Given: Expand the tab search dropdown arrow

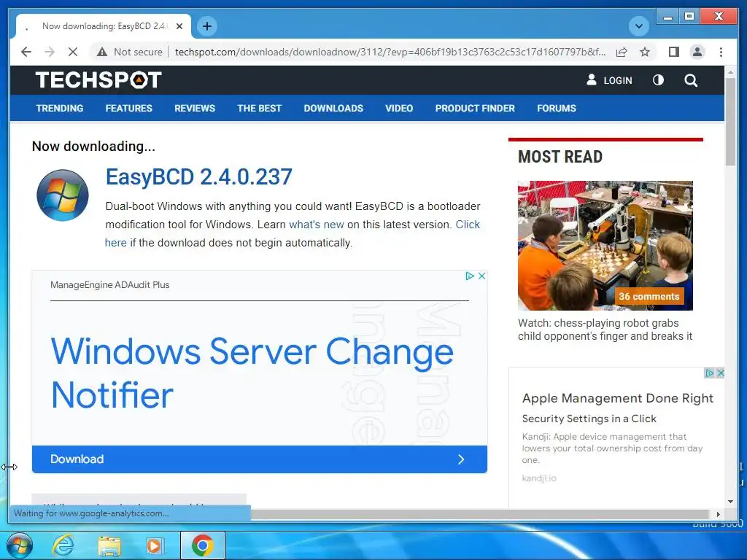Looking at the screenshot, I should click(638, 26).
